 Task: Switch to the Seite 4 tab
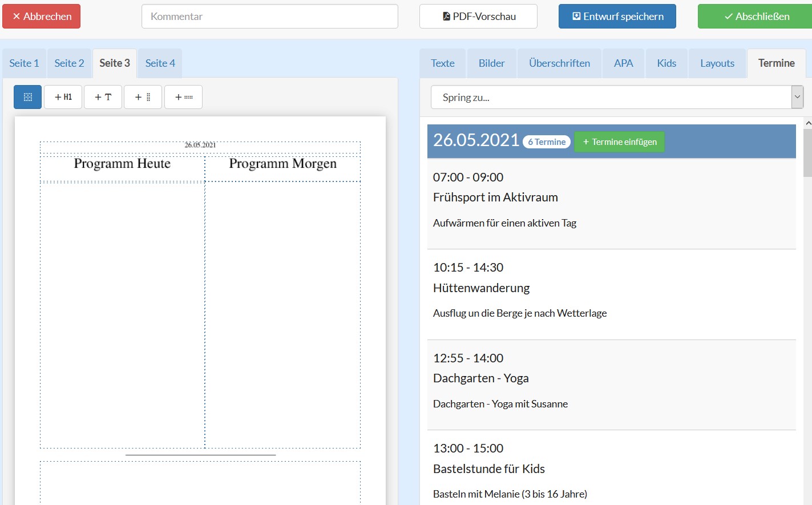(x=160, y=63)
